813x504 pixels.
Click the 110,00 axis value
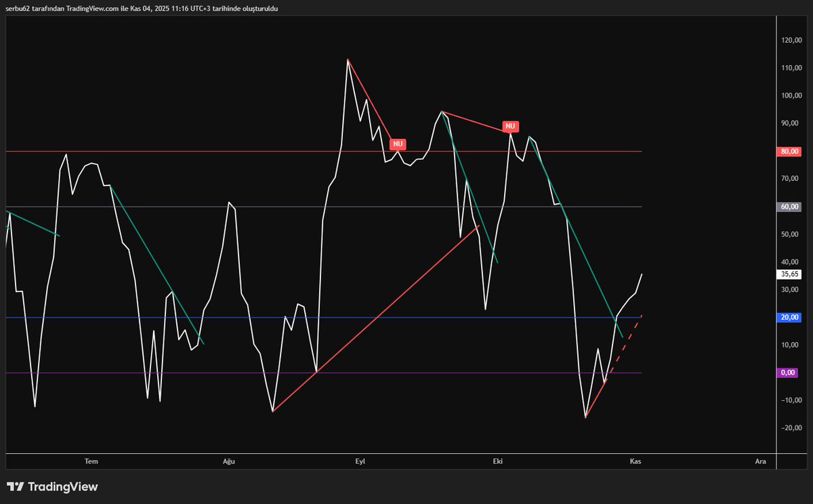[791, 68]
